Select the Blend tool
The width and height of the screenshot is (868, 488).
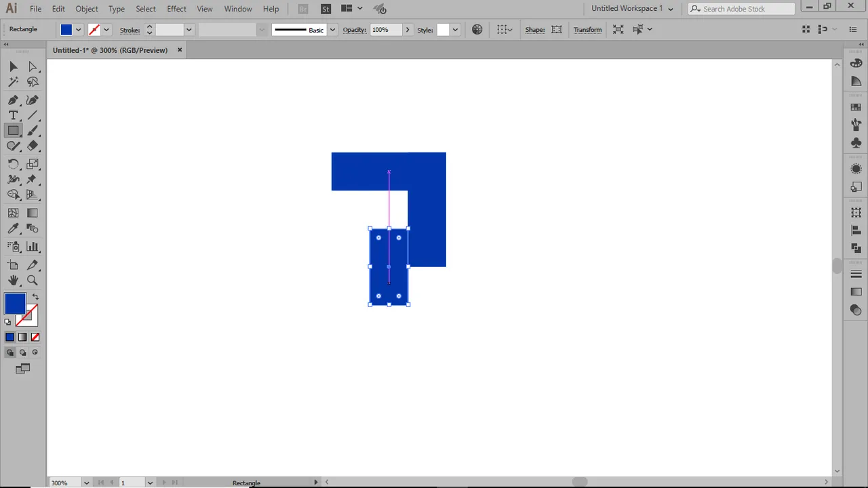(x=33, y=228)
